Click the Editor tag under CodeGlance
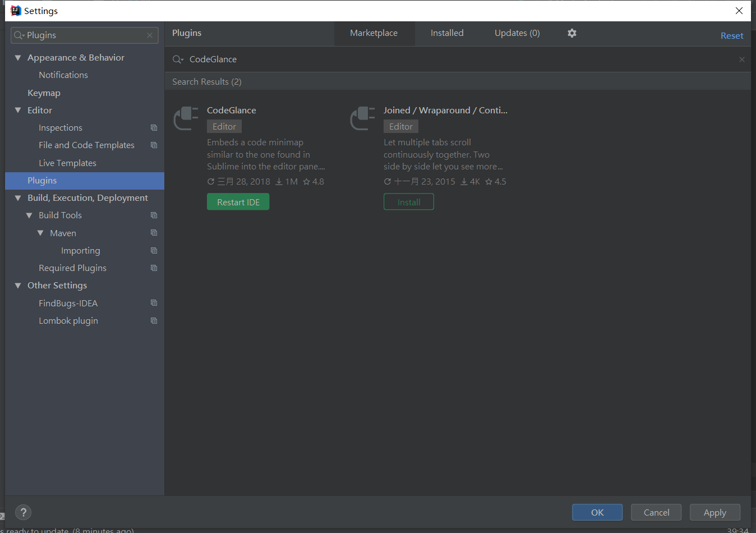Image resolution: width=756 pixels, height=533 pixels. click(x=224, y=127)
